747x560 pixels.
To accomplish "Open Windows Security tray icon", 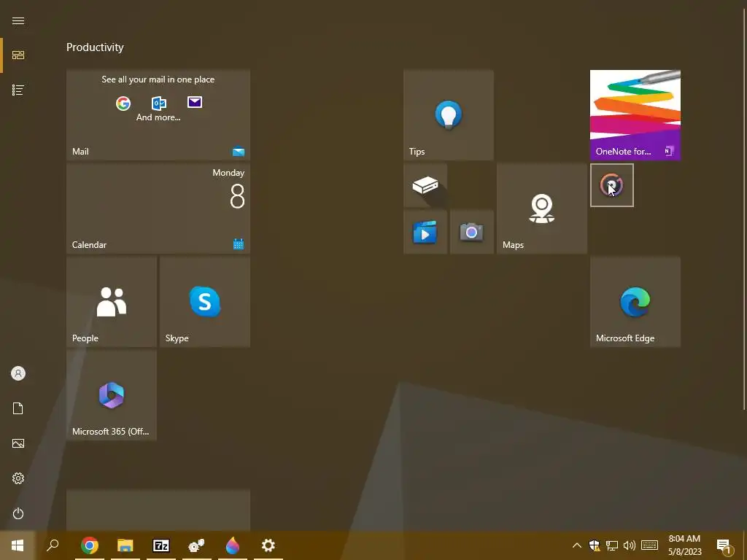I will [x=594, y=545].
